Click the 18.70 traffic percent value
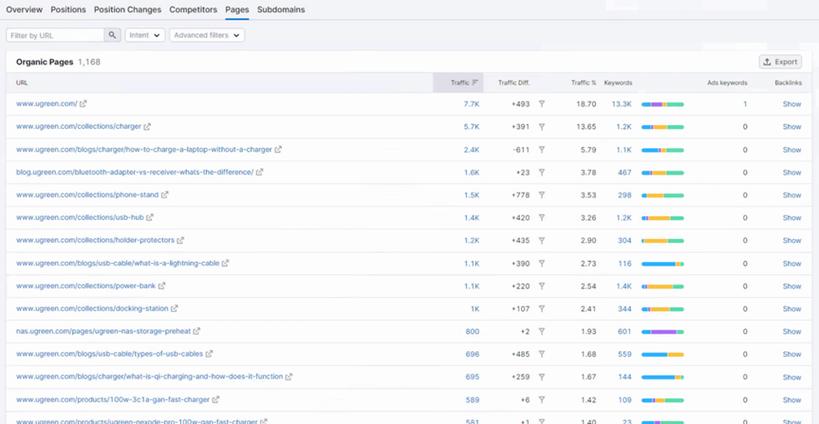This screenshot has height=424, width=819. coord(586,104)
